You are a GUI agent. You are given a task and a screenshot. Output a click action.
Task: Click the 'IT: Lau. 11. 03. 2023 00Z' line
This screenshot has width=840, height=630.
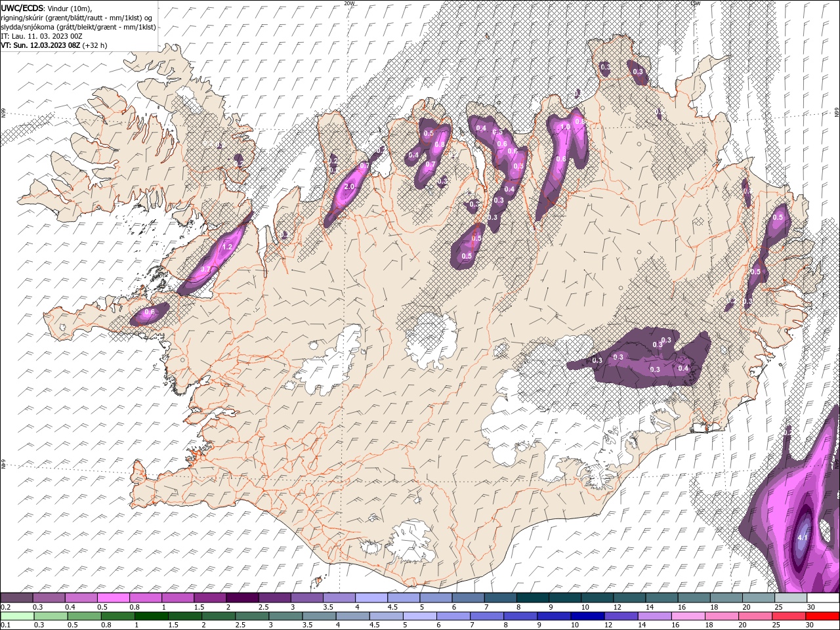tap(41, 36)
